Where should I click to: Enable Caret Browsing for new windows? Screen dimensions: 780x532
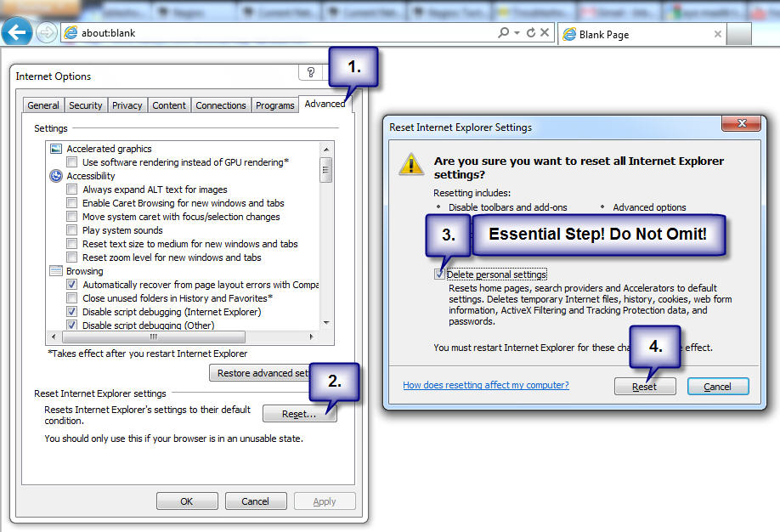coord(72,202)
